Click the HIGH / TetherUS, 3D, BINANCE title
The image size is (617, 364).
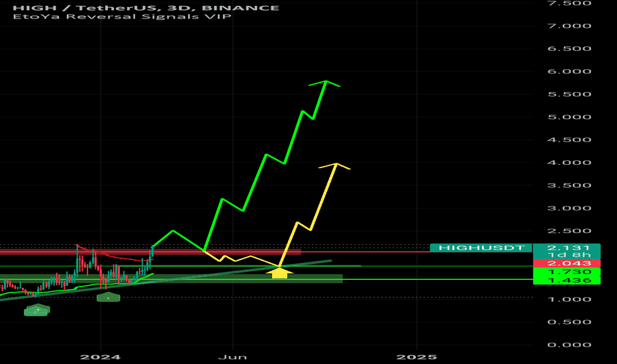pyautogui.click(x=146, y=8)
